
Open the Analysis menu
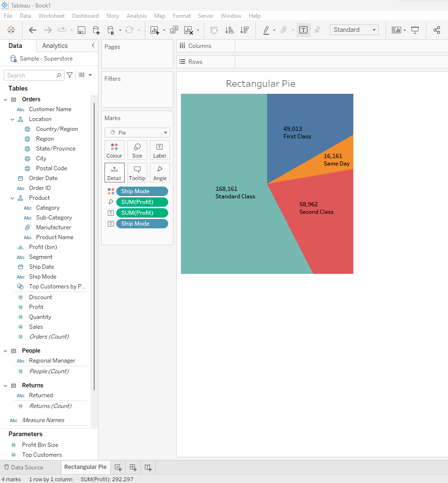point(136,16)
